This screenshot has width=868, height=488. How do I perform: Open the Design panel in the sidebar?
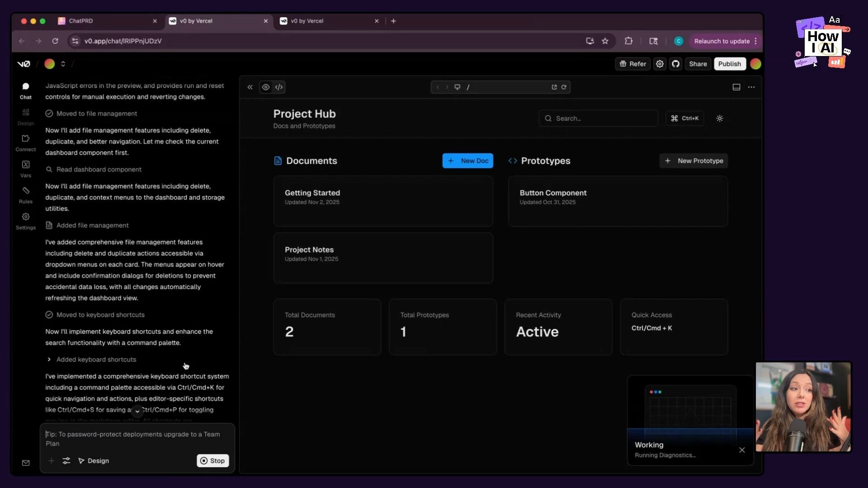26,117
